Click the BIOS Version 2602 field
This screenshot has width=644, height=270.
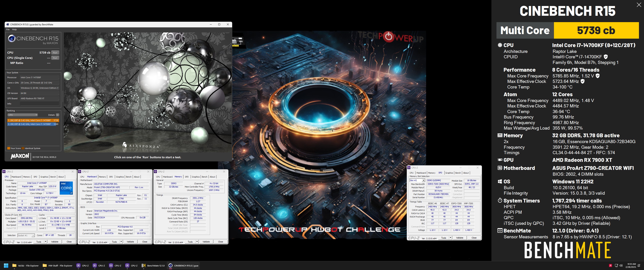pos(121,214)
